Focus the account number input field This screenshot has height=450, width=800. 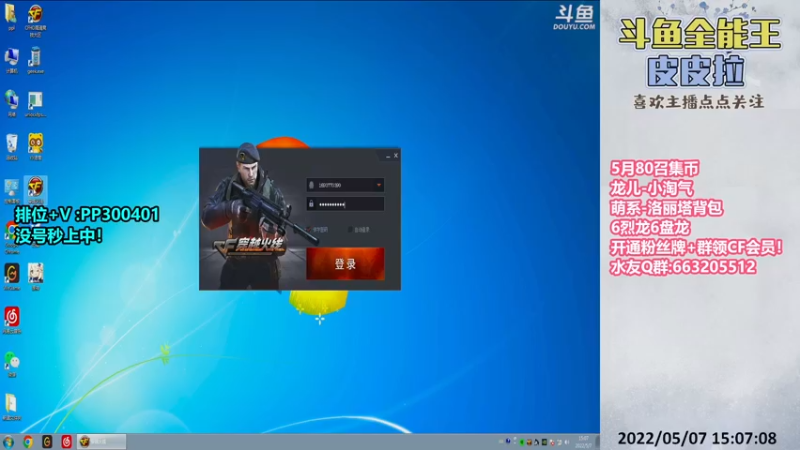pyautogui.click(x=345, y=185)
